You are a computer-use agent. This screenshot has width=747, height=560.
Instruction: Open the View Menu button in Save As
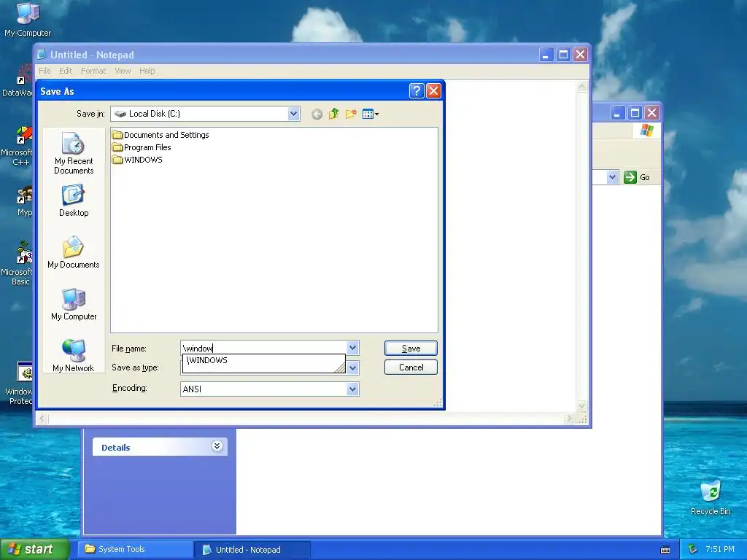[x=370, y=114]
